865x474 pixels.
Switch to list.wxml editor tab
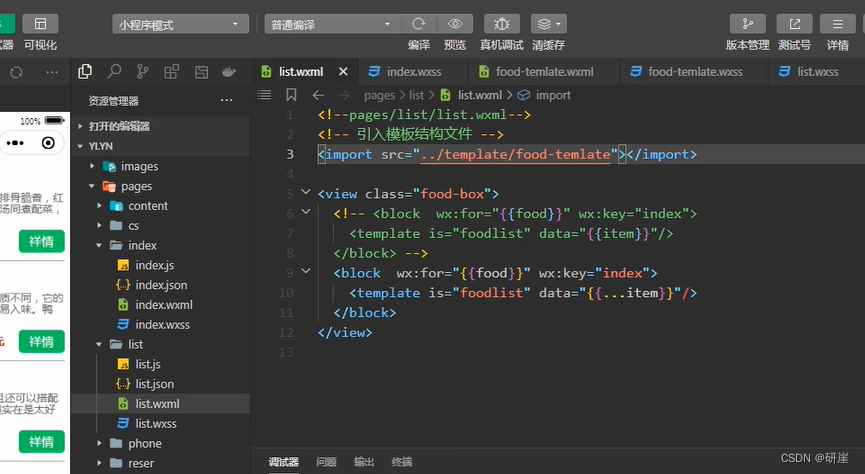[301, 72]
